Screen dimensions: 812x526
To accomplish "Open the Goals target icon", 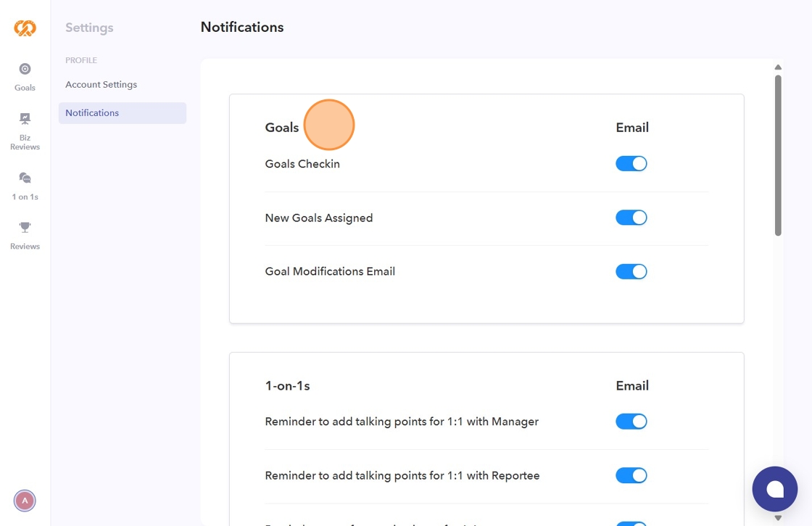I will [x=25, y=69].
